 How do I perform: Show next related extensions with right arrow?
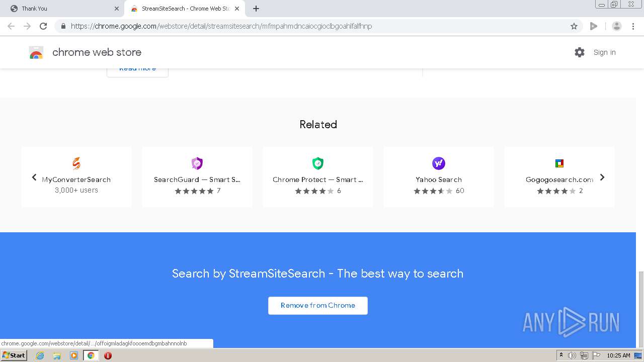[x=602, y=177]
